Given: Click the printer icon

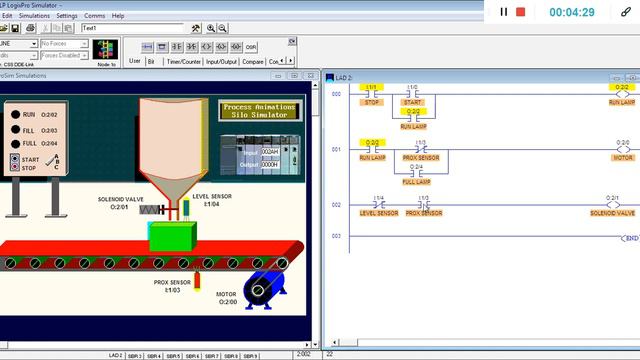Looking at the screenshot, I should click(30, 28).
